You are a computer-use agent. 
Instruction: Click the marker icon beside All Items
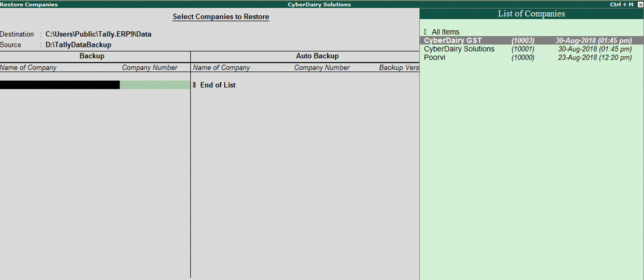click(425, 32)
